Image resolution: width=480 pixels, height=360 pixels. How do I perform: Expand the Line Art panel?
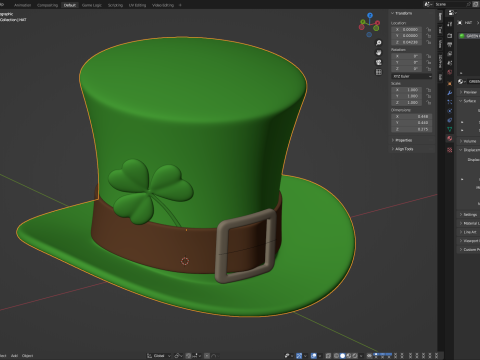pos(469,232)
